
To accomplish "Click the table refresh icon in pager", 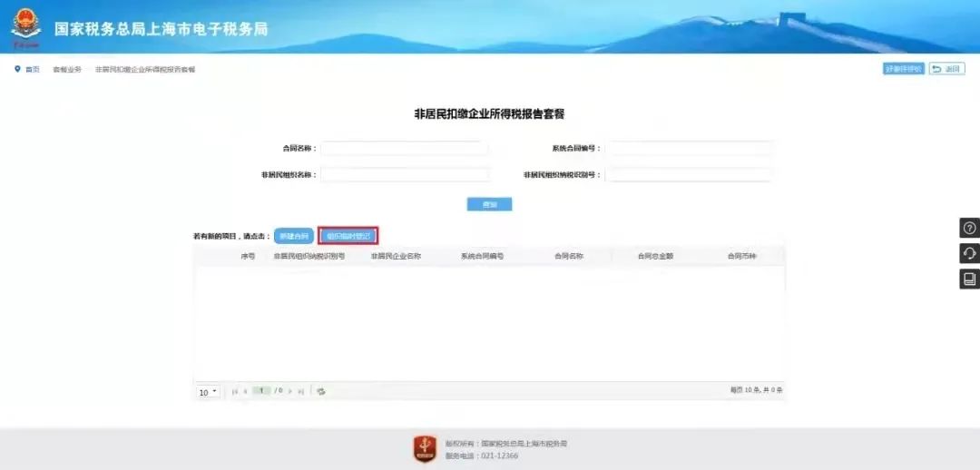I will pos(321,391).
